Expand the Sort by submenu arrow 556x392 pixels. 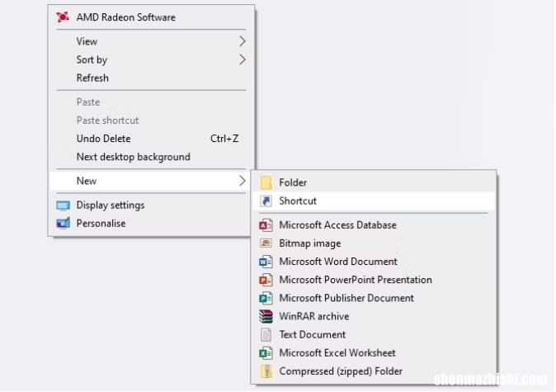point(243,59)
